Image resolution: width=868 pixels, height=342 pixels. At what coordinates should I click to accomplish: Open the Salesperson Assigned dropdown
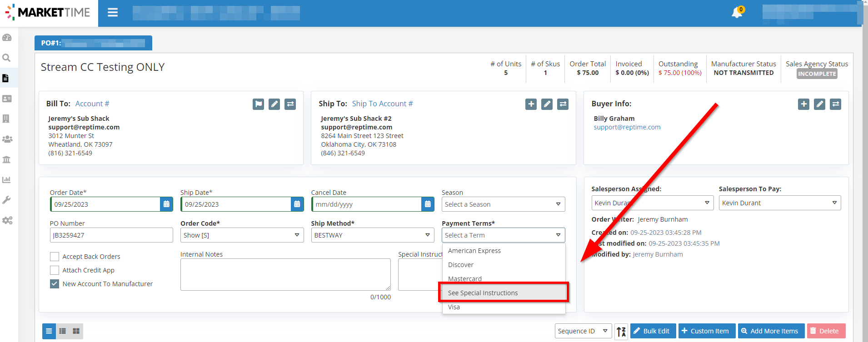coord(653,203)
